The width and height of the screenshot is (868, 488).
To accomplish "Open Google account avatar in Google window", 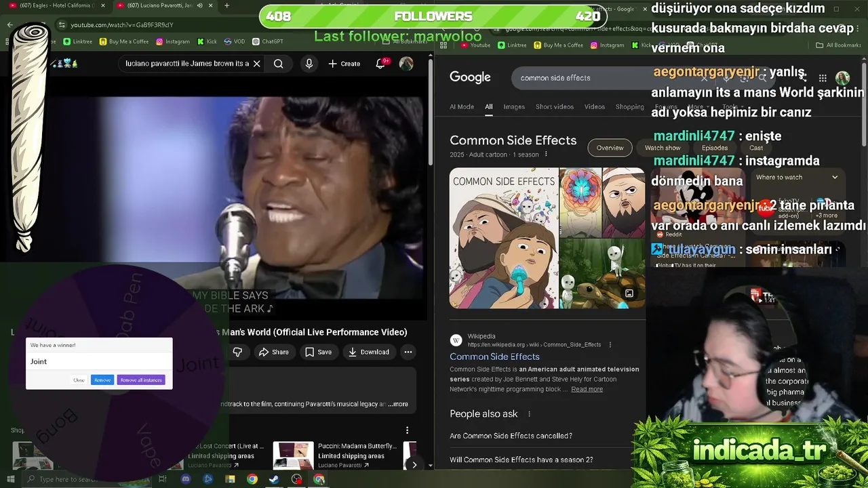I will (842, 78).
